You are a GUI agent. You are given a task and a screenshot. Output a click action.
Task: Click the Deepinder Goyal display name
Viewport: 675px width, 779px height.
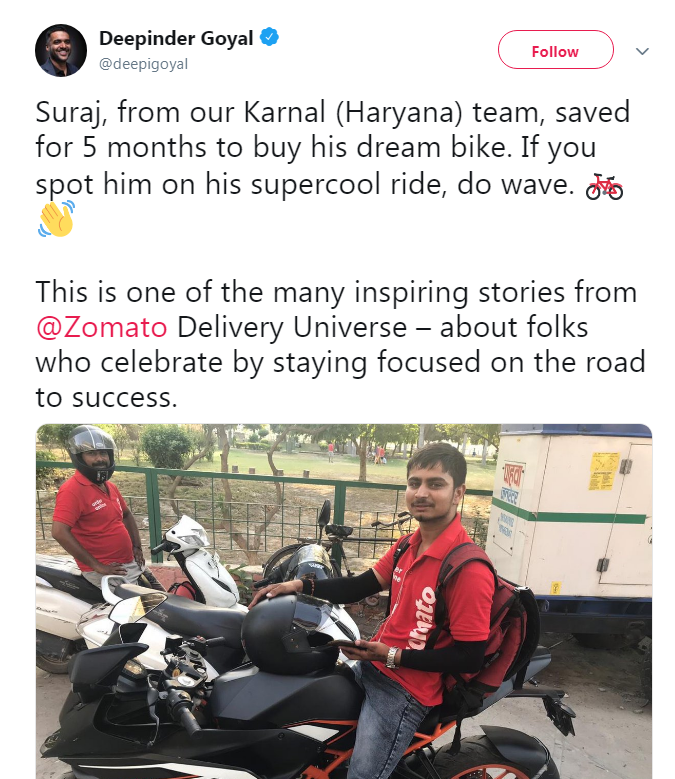(176, 38)
